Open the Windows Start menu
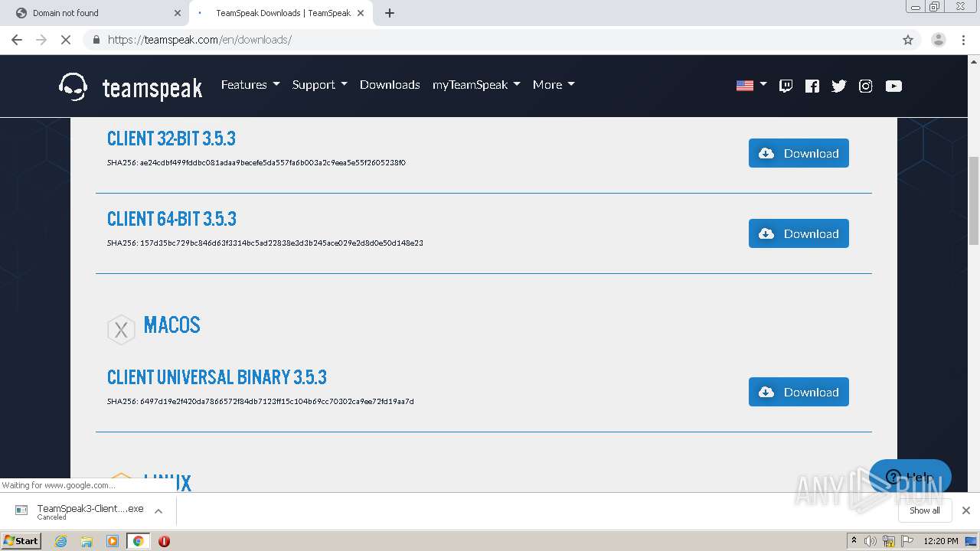Viewport: 980px width, 551px height. [21, 540]
